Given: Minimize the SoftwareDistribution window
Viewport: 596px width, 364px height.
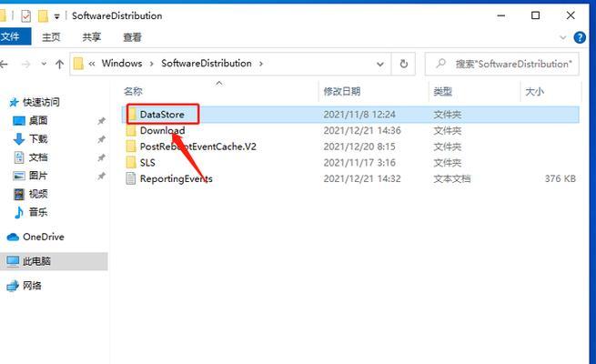Looking at the screenshot, I should [501, 15].
